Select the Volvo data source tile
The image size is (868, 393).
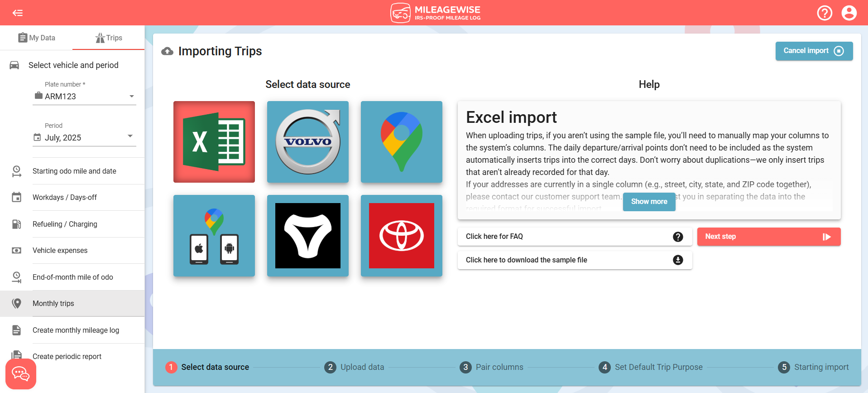(x=308, y=142)
